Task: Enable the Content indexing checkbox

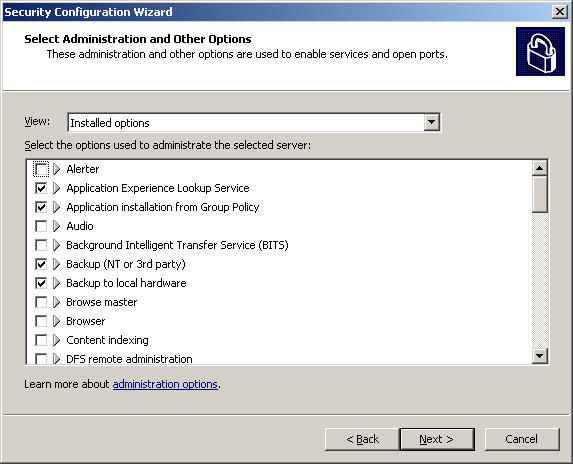Action: [x=41, y=340]
